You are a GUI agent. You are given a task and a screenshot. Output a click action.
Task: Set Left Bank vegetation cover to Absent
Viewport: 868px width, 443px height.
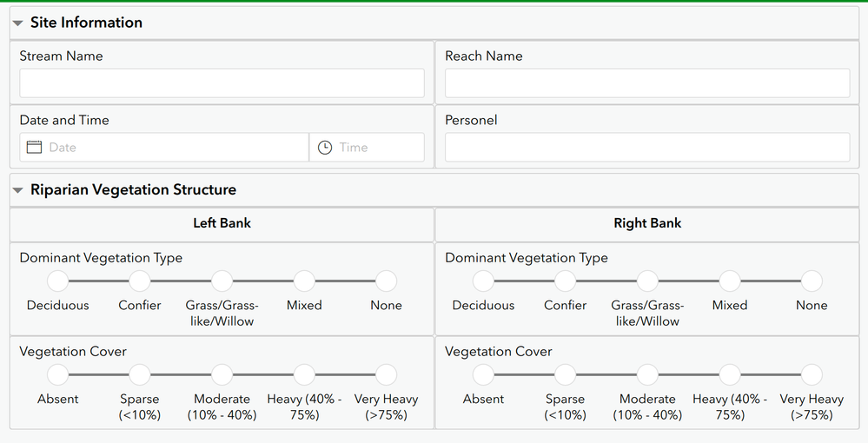(x=58, y=375)
